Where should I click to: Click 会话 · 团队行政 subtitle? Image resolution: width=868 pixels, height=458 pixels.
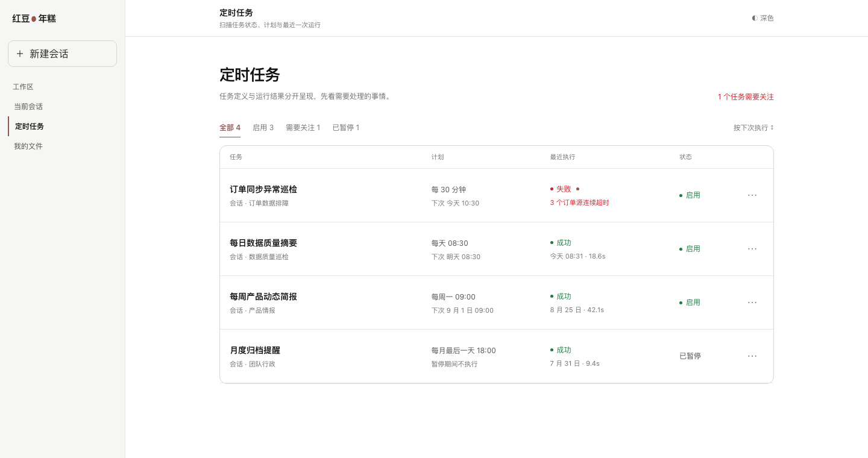pyautogui.click(x=253, y=364)
